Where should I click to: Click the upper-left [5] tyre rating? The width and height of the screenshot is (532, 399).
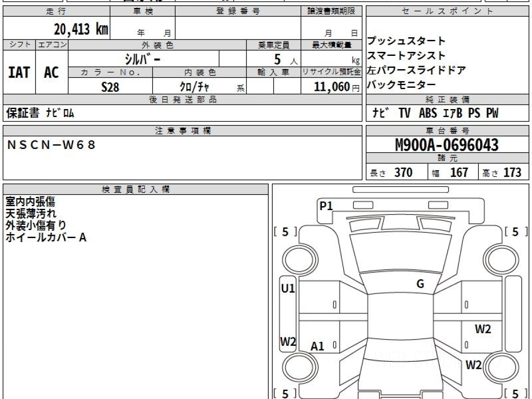tap(286, 232)
